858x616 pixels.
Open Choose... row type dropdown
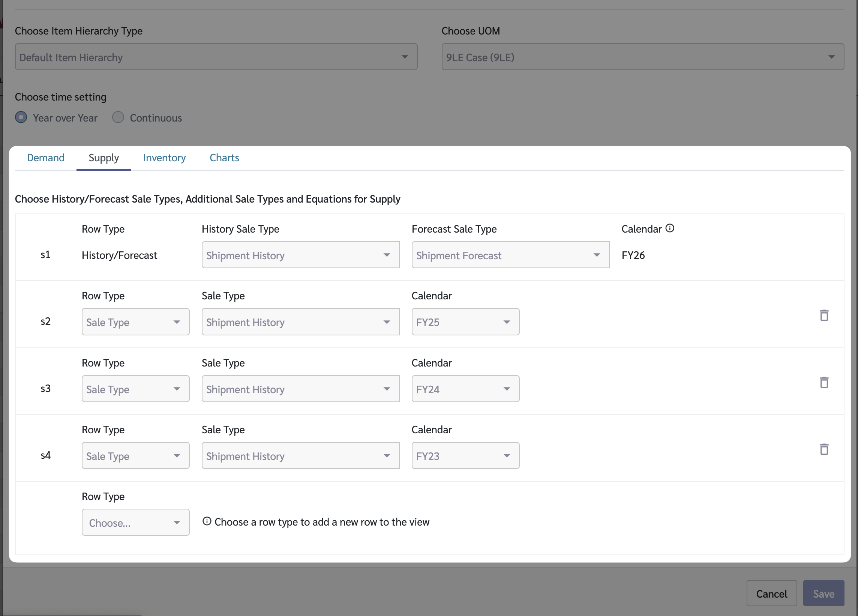click(x=135, y=523)
